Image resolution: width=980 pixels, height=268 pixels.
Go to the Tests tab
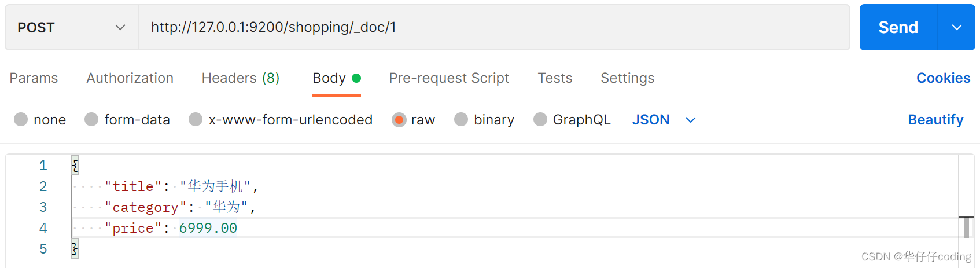click(555, 78)
